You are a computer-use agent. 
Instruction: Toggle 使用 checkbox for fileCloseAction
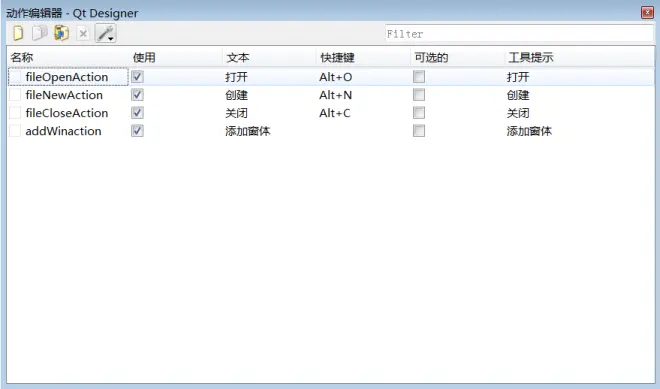pos(137,113)
